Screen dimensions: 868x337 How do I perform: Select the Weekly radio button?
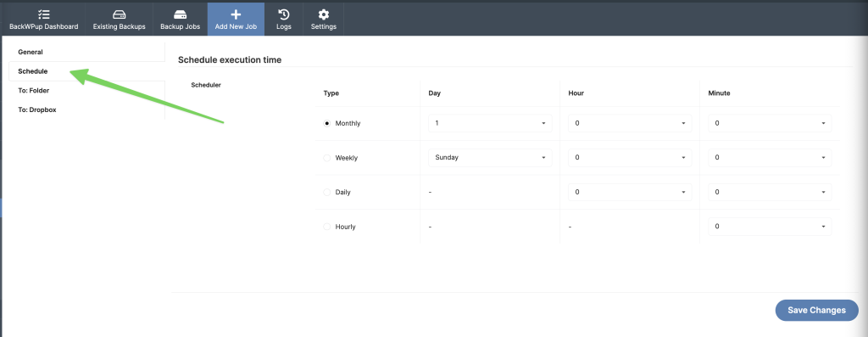click(x=326, y=158)
